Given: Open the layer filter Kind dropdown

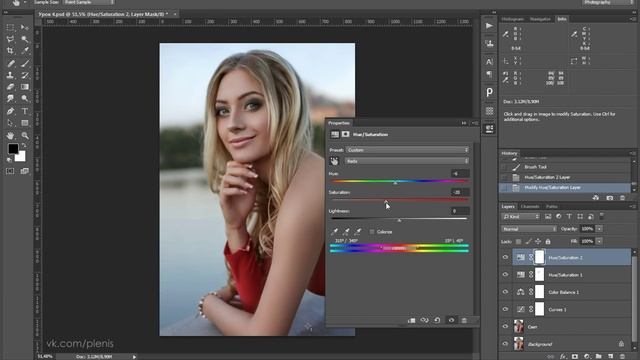Looking at the screenshot, I should click(x=521, y=216).
